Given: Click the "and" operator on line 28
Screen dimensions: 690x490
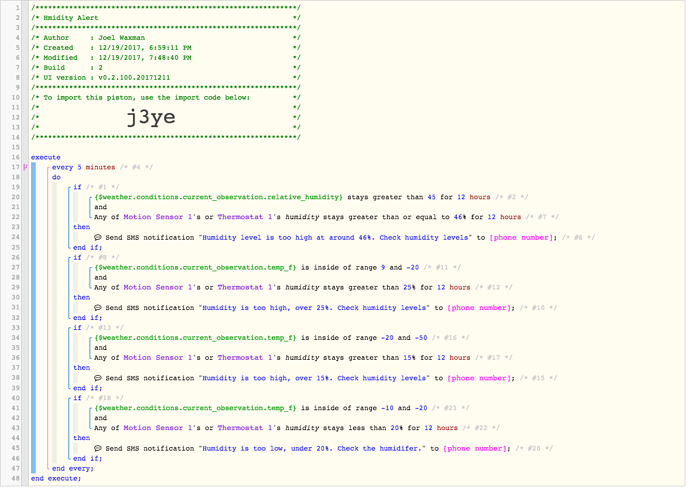Looking at the screenshot, I should pos(100,278).
